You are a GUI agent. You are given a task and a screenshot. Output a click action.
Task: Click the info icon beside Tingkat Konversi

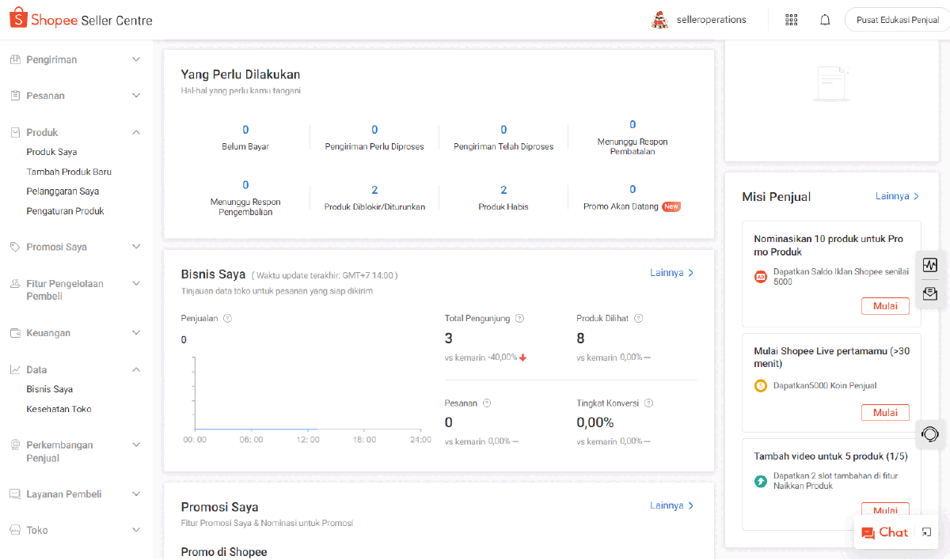pyautogui.click(x=648, y=403)
